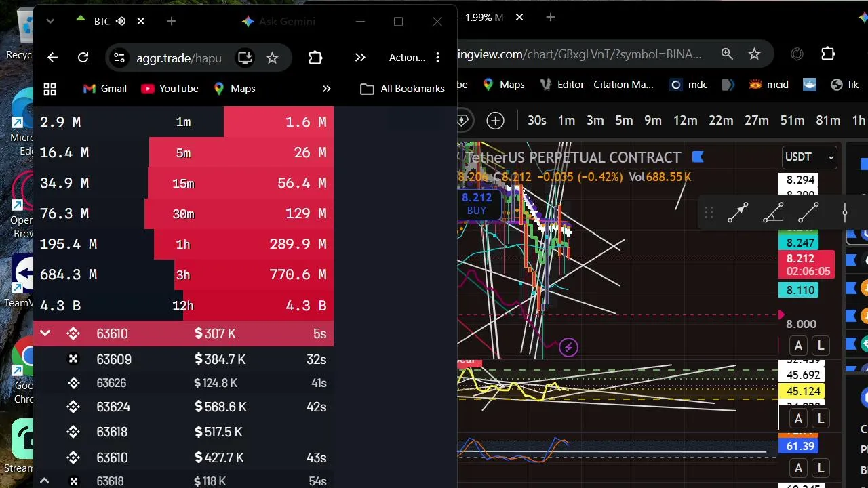Open extensions puzzle icon in aggr.trade window
Image resolution: width=868 pixels, height=488 pixels.
315,58
